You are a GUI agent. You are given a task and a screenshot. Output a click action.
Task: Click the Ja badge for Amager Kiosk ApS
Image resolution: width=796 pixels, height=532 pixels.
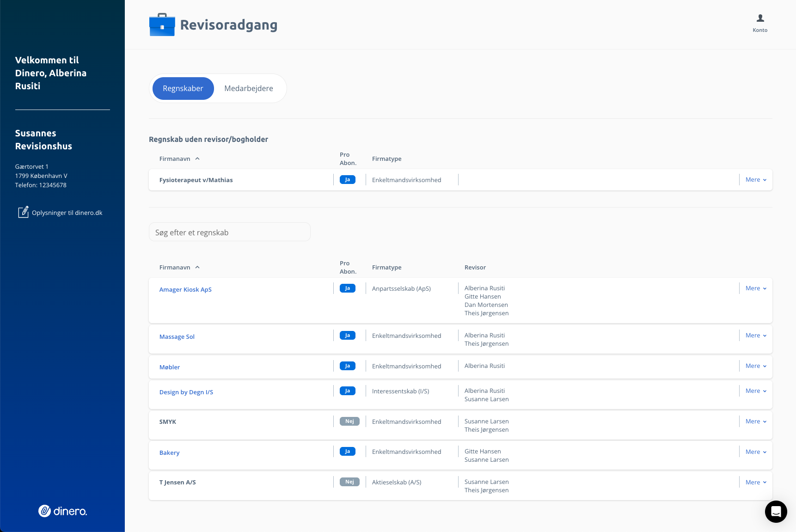click(347, 288)
